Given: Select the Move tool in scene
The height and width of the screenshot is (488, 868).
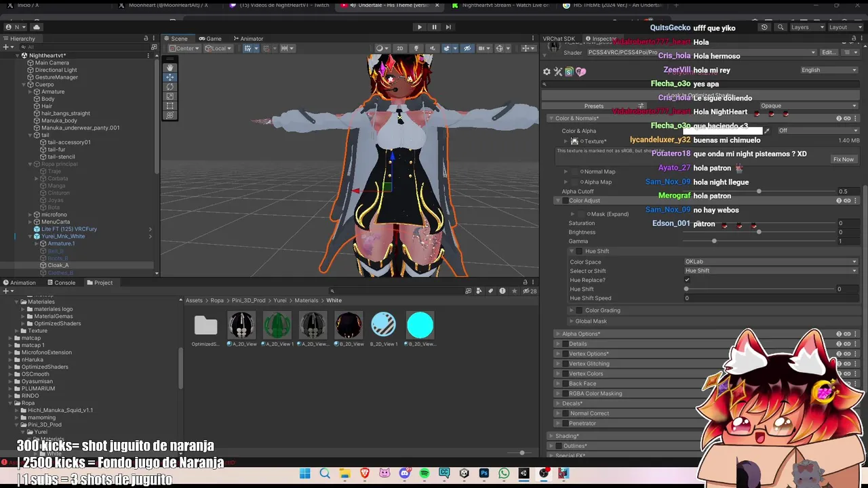Looking at the screenshot, I should coord(170,77).
